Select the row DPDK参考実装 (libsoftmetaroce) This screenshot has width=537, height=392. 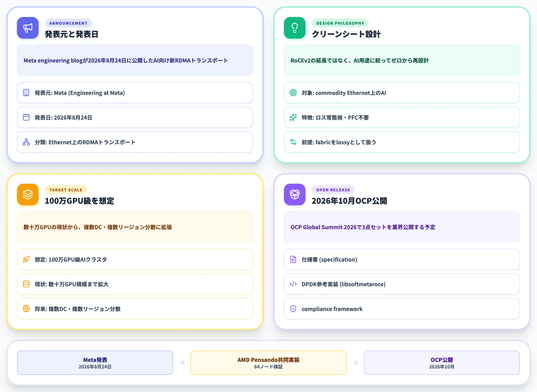click(402, 284)
